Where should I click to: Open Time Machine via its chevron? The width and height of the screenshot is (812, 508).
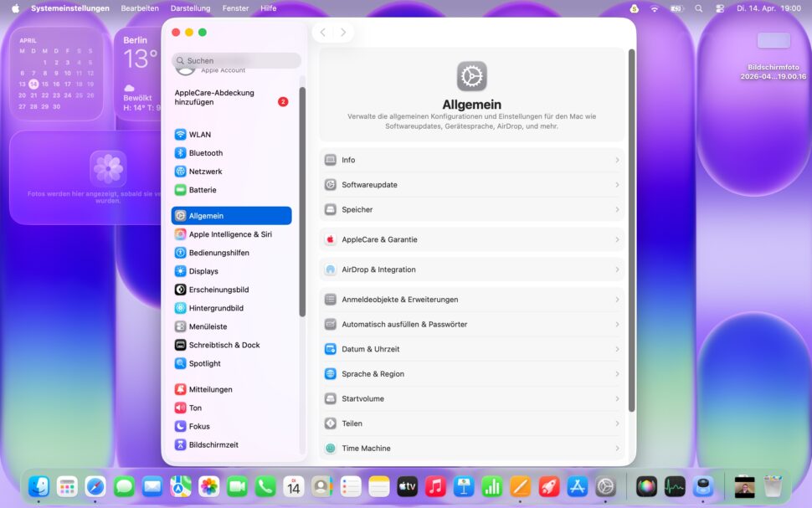click(618, 448)
